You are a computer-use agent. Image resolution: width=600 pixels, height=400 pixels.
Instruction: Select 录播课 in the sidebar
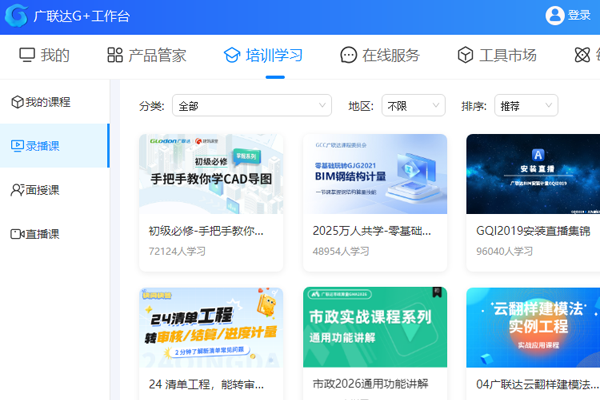coord(55,146)
